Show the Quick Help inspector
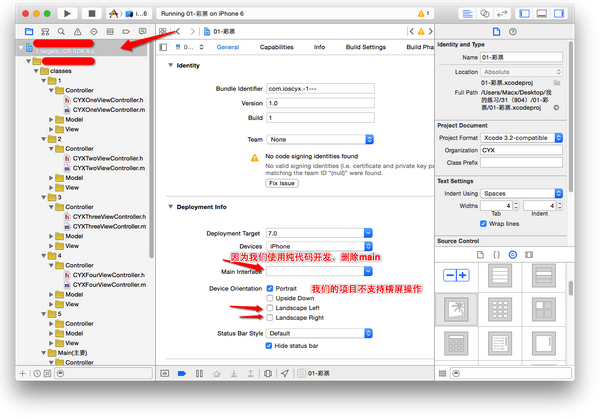 (x=513, y=31)
